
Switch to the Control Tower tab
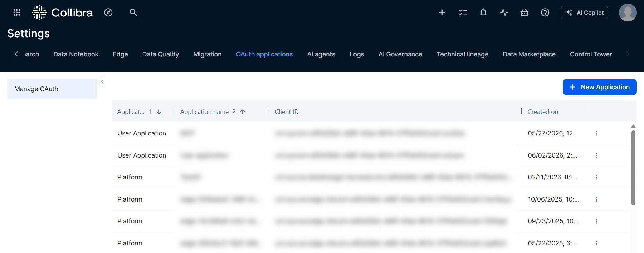tap(591, 54)
